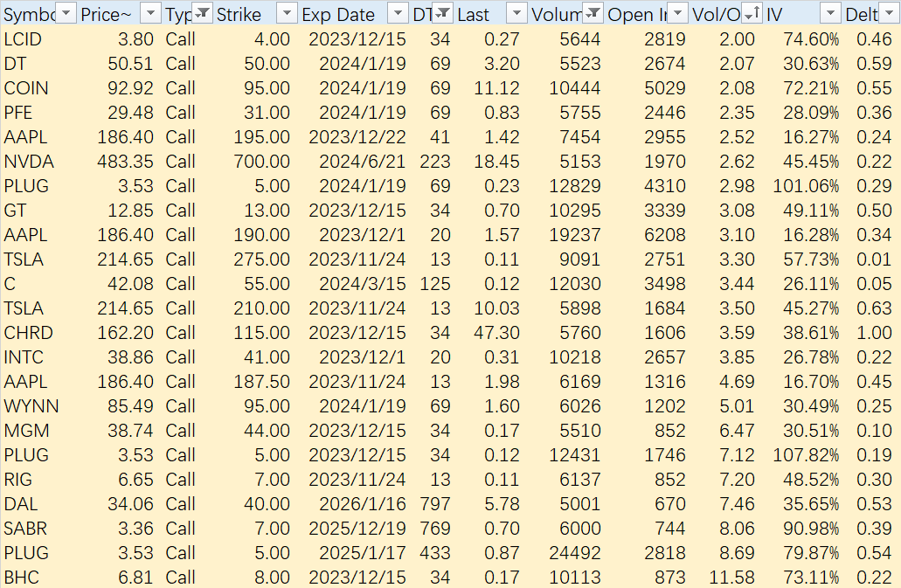
Task: Select the open interest cell 5029
Action: pos(665,88)
